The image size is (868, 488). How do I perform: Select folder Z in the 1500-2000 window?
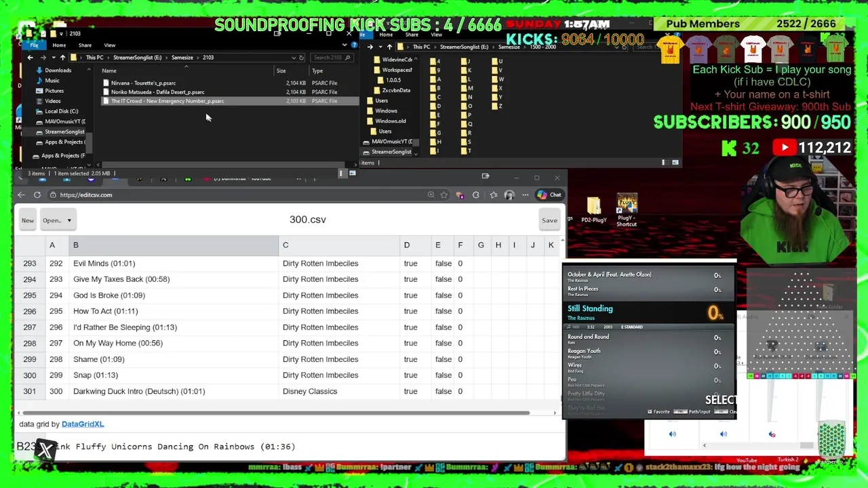(496, 106)
